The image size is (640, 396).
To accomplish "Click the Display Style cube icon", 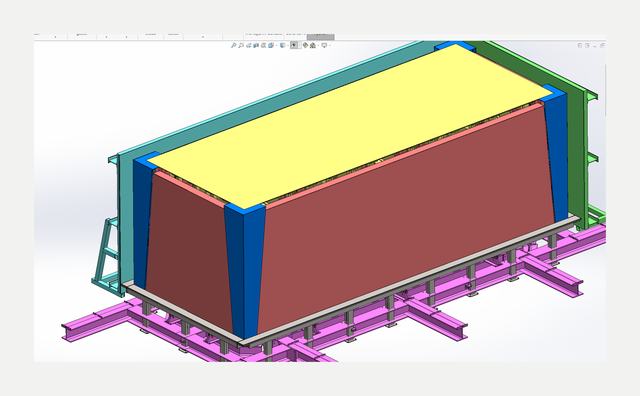I will pos(282,45).
